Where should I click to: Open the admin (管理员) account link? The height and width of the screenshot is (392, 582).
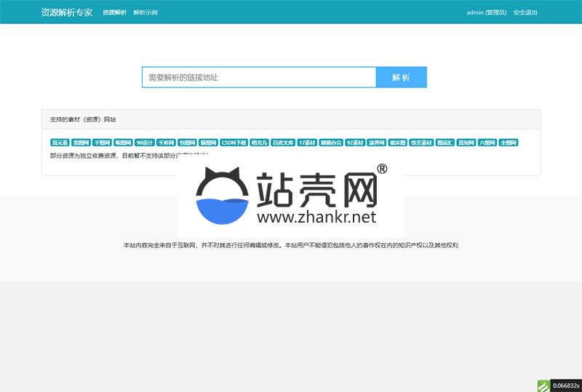487,12
